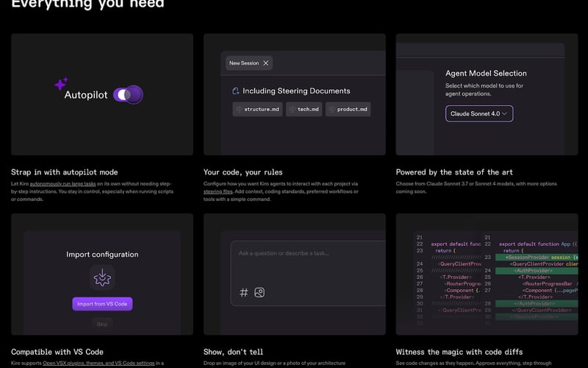Click the code diff preview thumbnail
The height and width of the screenshot is (368, 588).
click(487, 274)
